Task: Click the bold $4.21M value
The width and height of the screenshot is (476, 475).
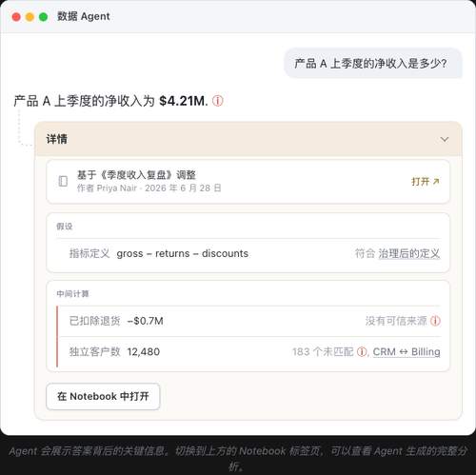Action: pyautogui.click(x=183, y=101)
